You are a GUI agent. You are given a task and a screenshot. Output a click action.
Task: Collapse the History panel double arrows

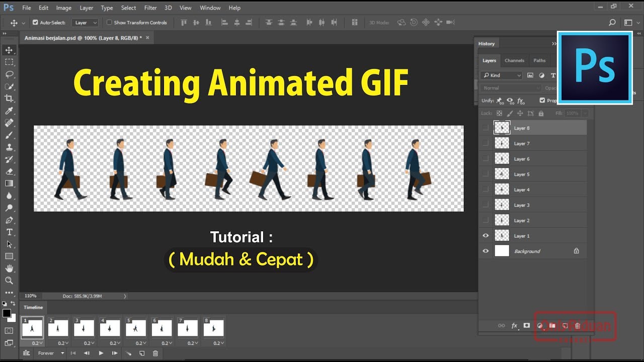click(x=554, y=44)
